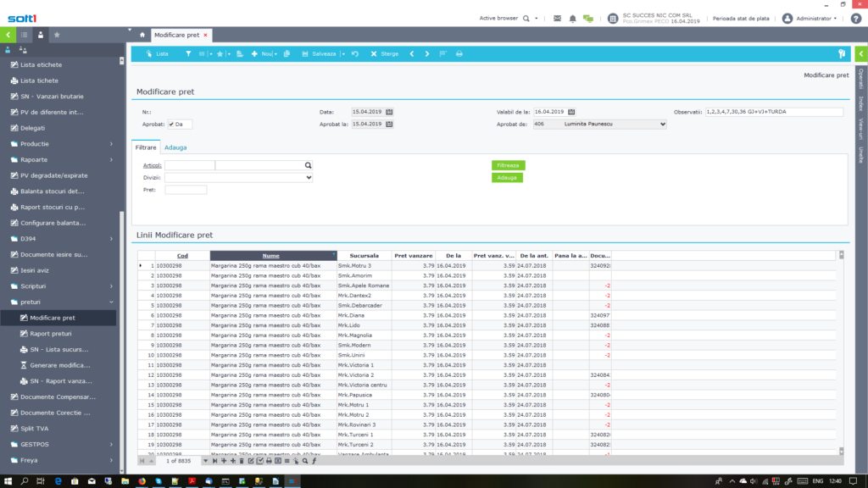Click the undo arrow icon in toolbar
Image resolution: width=868 pixels, height=488 pixels.
pyautogui.click(x=355, y=53)
